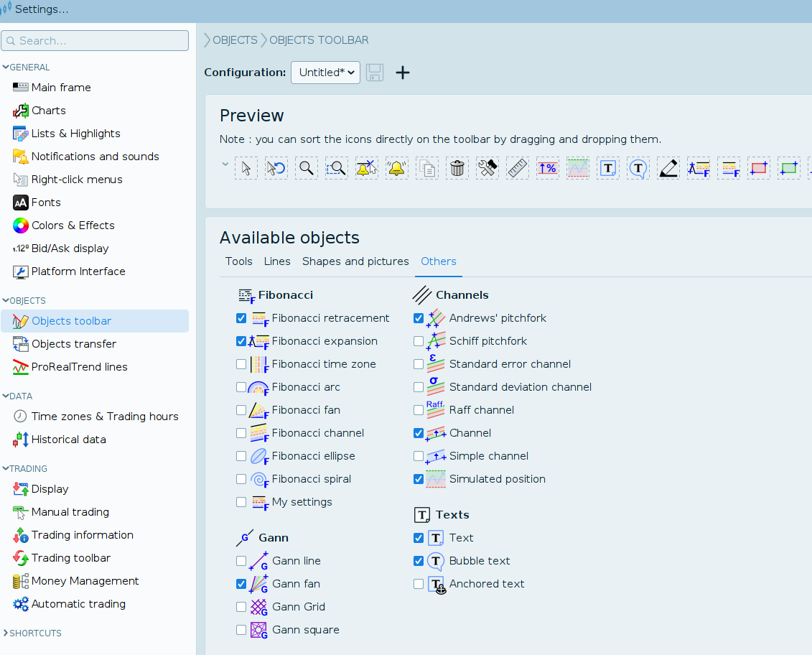This screenshot has height=655, width=812.
Task: Click the plus icon to add configuration
Action: click(403, 73)
